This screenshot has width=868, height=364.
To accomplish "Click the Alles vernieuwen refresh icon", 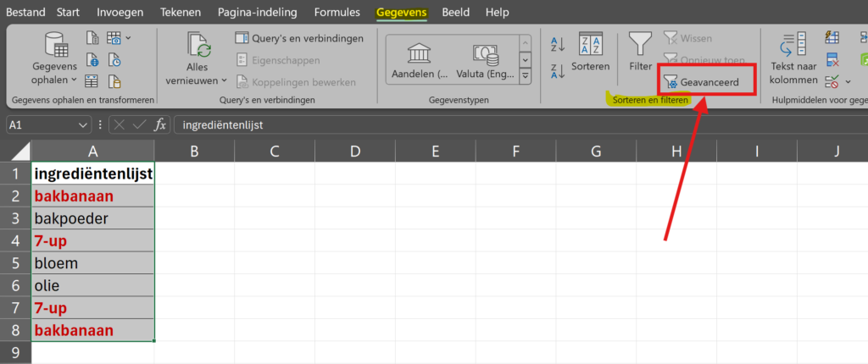I will tap(197, 58).
